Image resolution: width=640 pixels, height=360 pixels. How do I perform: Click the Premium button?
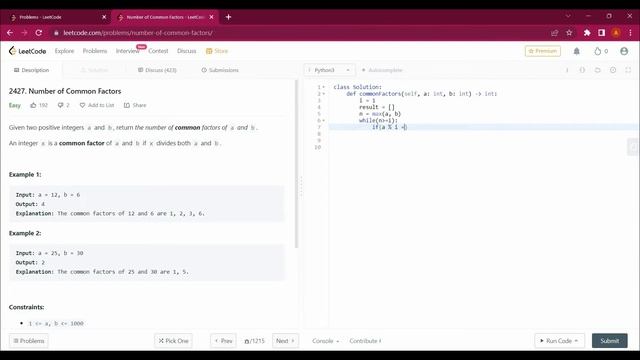pos(542,51)
